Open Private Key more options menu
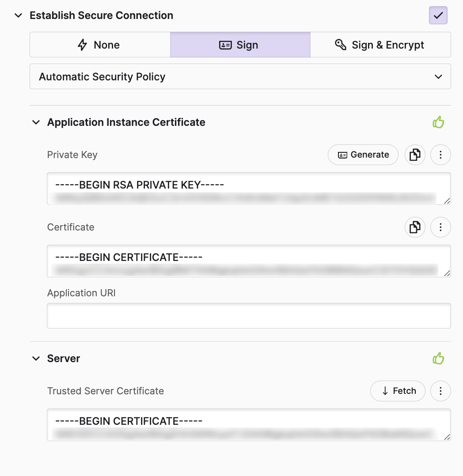This screenshot has height=476, width=463. [x=440, y=155]
